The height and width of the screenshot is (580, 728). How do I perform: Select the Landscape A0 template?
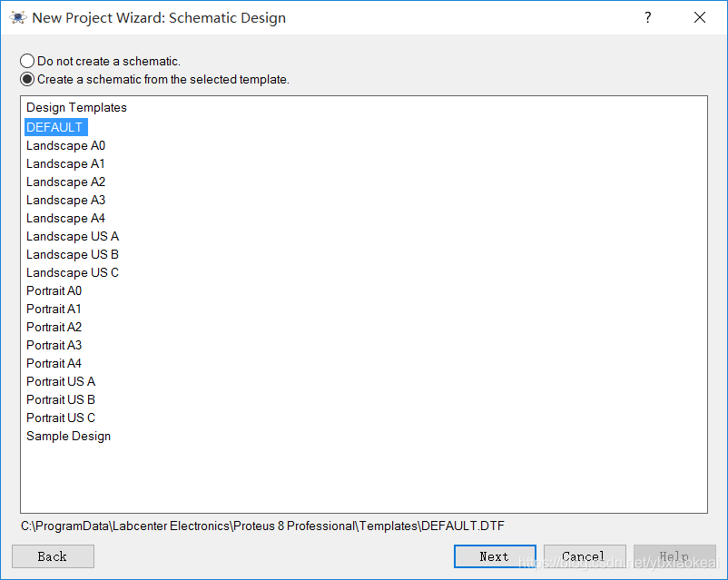click(x=65, y=146)
